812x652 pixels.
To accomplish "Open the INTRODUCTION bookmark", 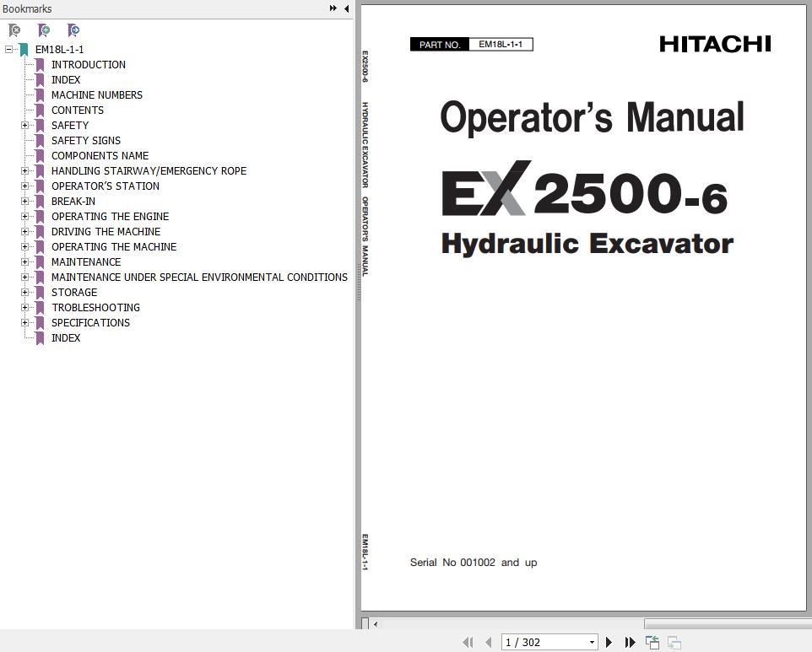I will (x=88, y=65).
